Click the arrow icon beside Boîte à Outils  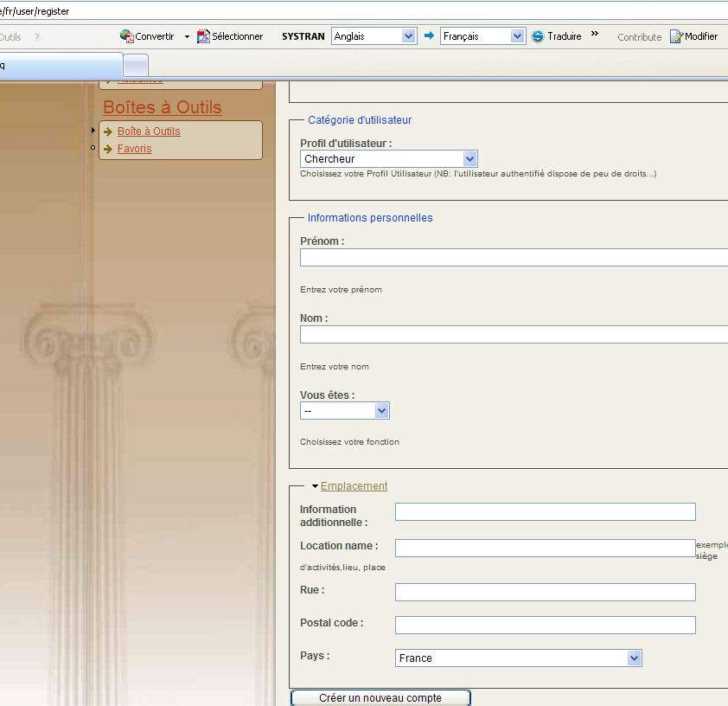coord(108,132)
